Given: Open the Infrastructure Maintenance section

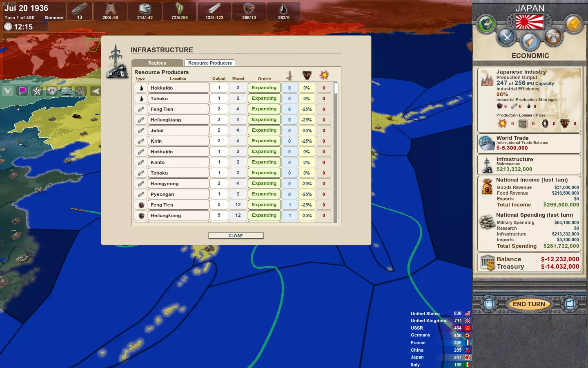Looking at the screenshot, I should pyautogui.click(x=529, y=164).
